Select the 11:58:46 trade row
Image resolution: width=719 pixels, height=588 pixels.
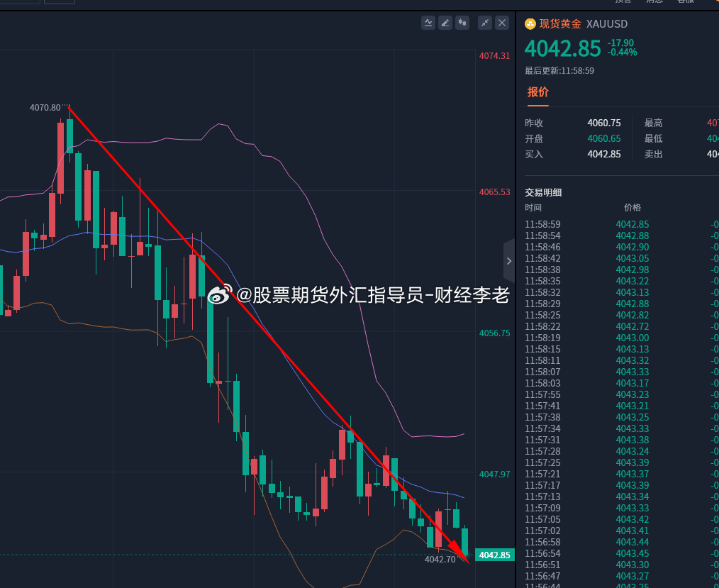622,248
